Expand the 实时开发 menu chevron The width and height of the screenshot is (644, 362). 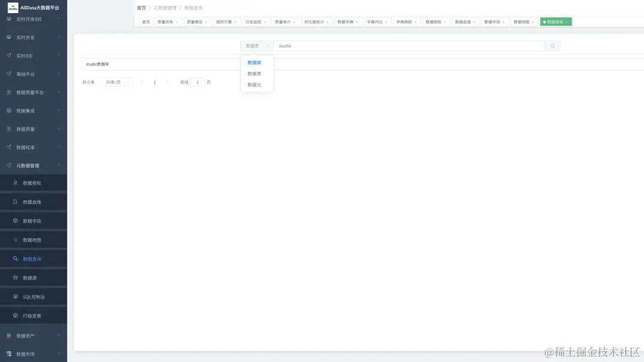(x=59, y=37)
